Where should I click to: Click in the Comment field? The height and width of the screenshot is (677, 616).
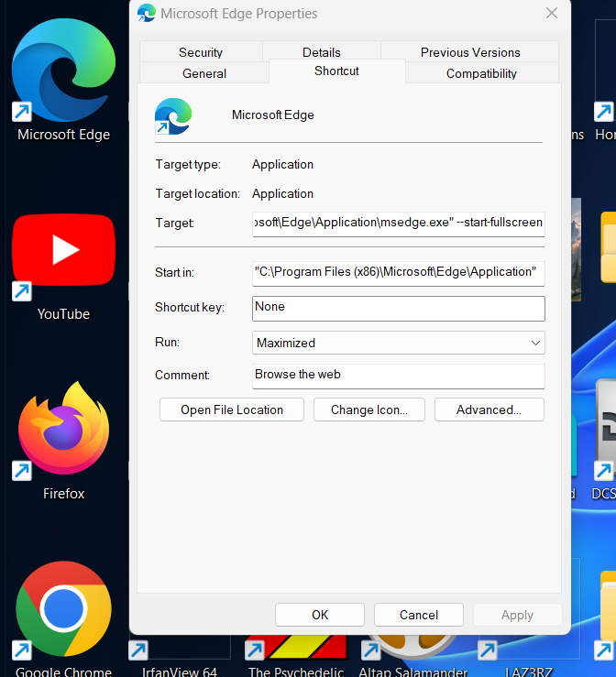[398, 377]
